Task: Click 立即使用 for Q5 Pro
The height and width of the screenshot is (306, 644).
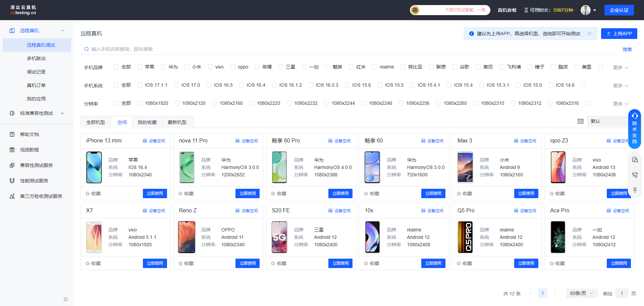Action: point(526,263)
